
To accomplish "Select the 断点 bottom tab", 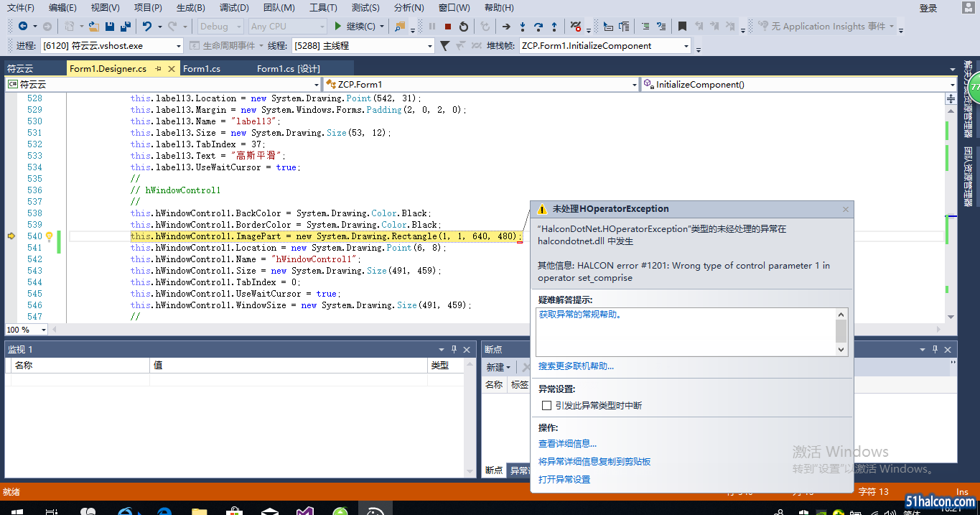I will click(494, 470).
